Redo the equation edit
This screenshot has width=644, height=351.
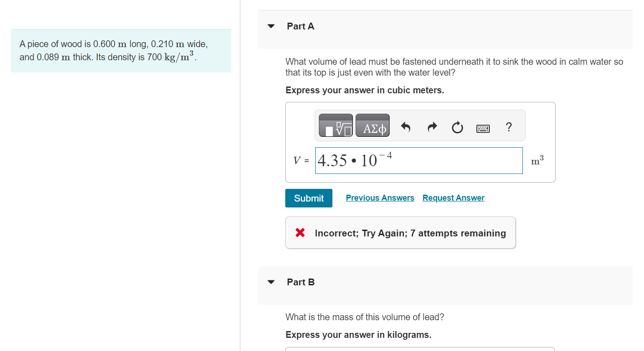coord(431,127)
